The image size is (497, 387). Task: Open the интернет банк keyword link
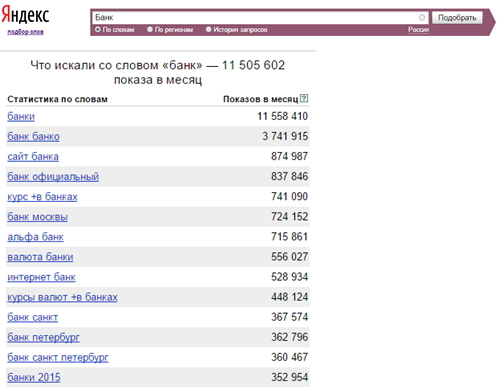pyautogui.click(x=41, y=277)
